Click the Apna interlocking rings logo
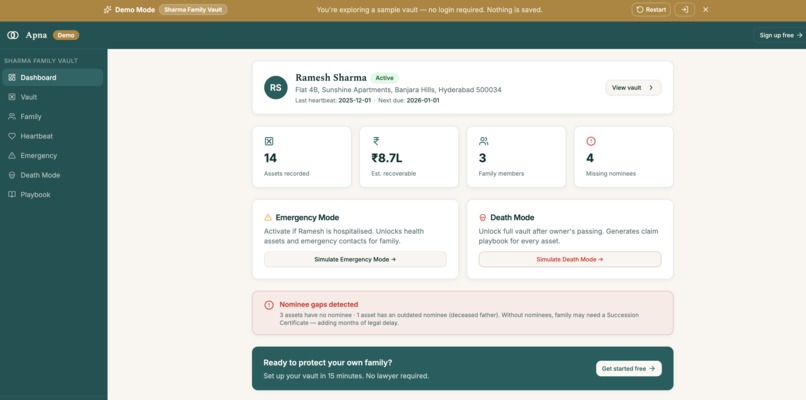 pos(13,35)
